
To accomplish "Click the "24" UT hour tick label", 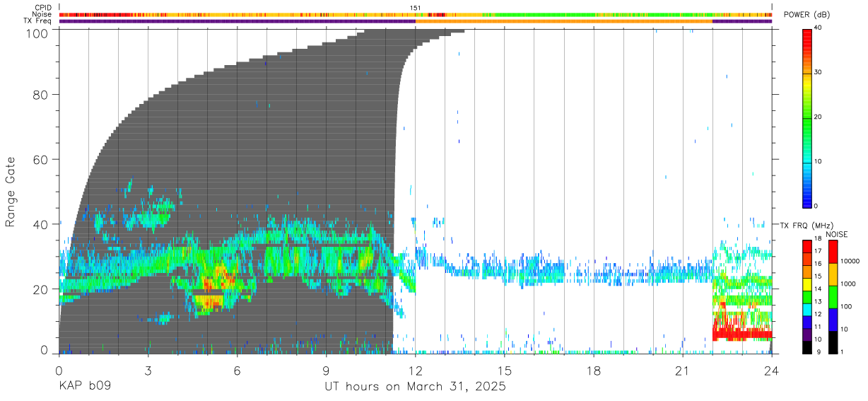I will [x=772, y=371].
